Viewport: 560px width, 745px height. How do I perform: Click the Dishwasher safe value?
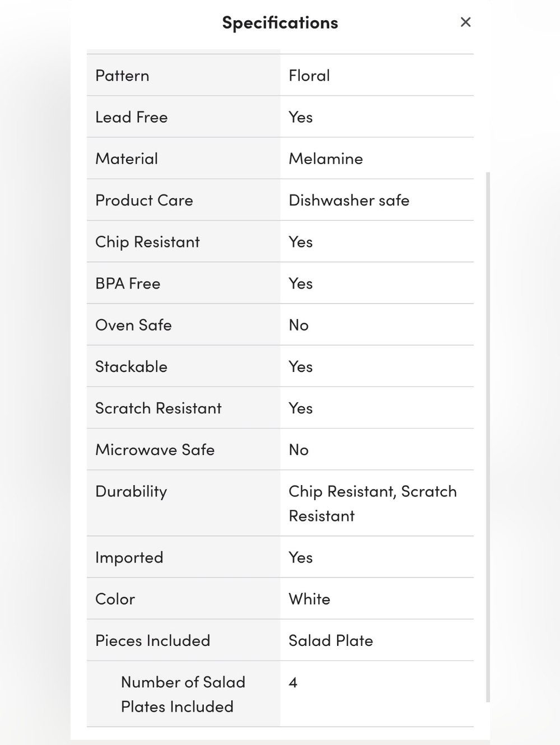pos(349,200)
